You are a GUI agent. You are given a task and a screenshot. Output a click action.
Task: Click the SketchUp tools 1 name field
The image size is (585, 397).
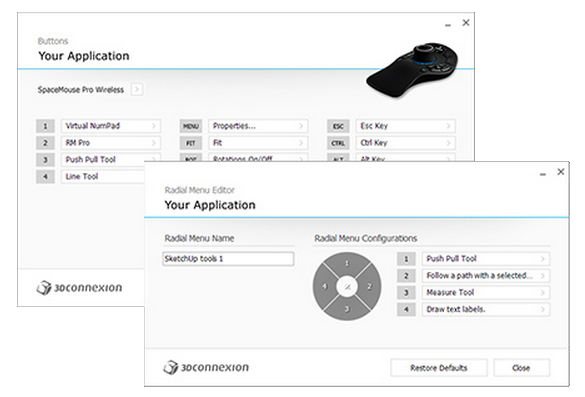[228, 259]
